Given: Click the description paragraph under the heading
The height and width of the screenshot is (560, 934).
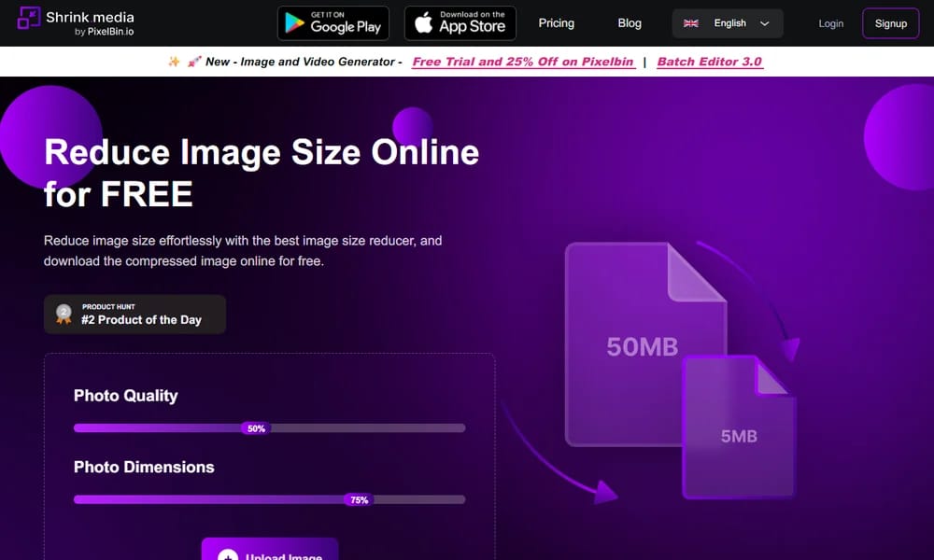Looking at the screenshot, I should click(243, 250).
